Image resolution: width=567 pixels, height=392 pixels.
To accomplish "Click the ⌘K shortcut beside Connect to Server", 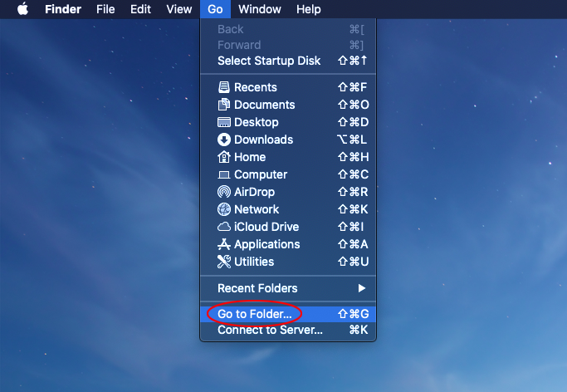I will 359,330.
